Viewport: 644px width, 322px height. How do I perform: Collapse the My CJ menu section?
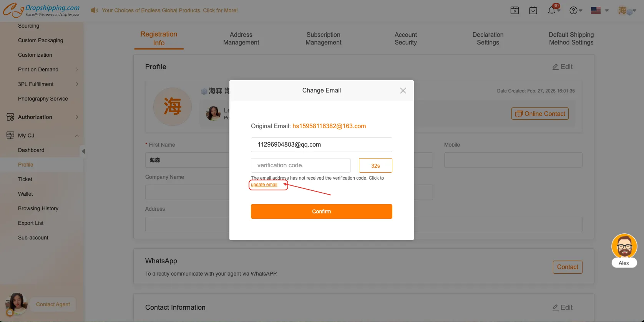click(x=77, y=135)
